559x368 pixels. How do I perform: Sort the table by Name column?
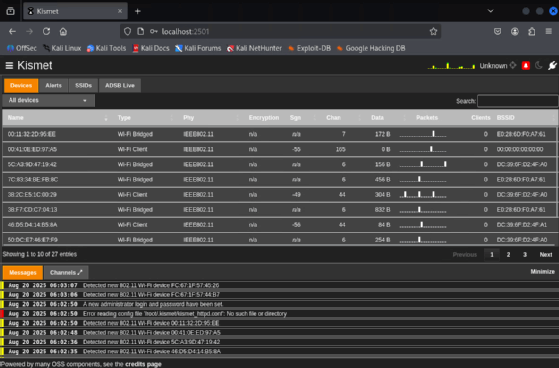57,118
